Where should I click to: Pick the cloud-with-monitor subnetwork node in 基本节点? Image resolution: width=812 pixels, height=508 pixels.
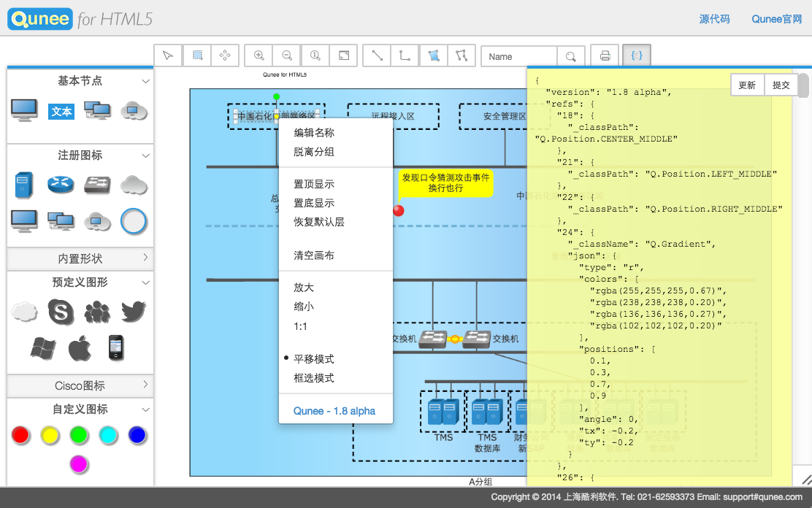(134, 110)
